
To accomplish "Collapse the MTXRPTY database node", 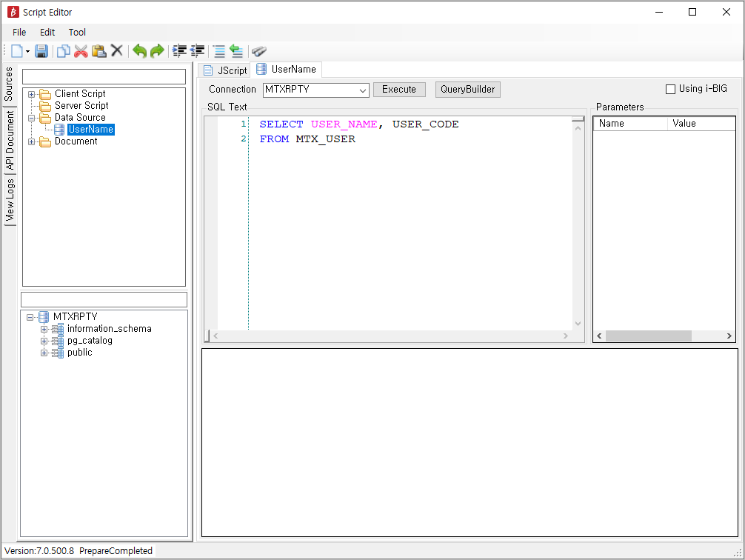I will (30, 317).
